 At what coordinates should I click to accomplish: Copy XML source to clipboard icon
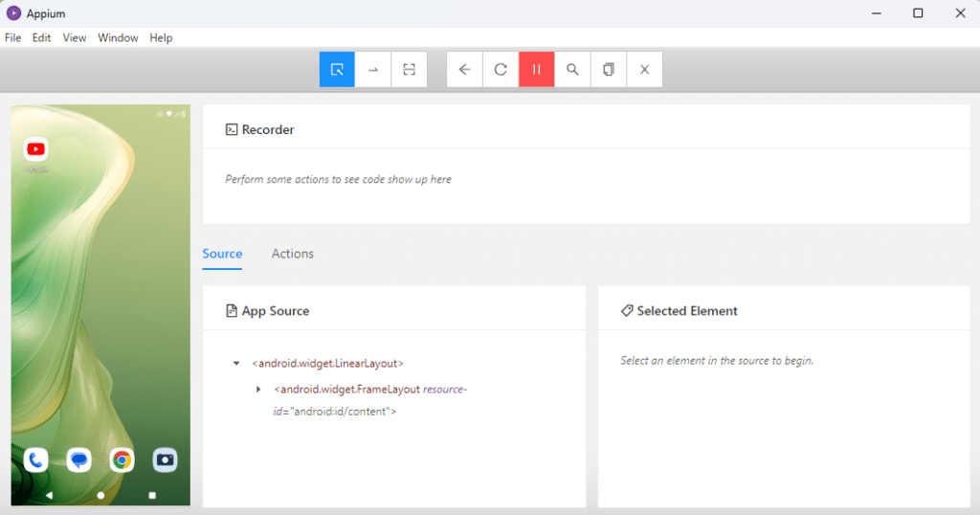coord(609,70)
